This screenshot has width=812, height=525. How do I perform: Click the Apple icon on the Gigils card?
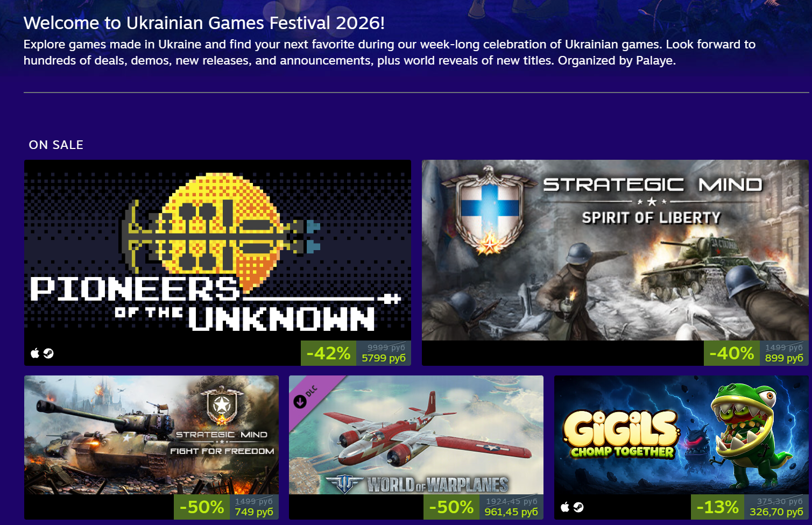coord(565,507)
